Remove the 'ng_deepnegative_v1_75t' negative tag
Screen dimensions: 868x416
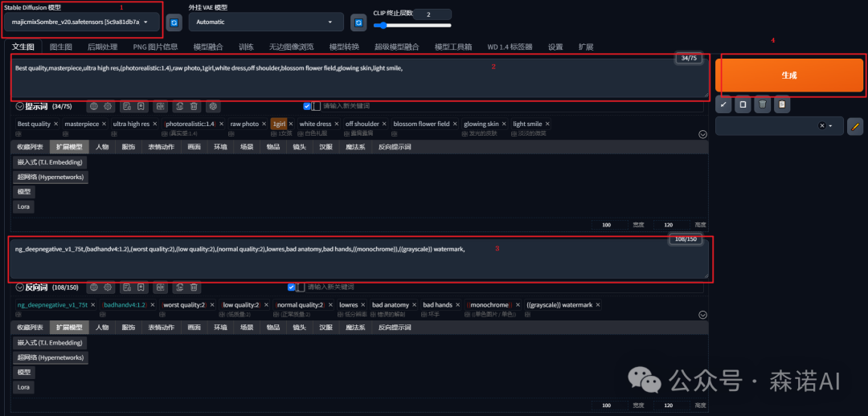point(93,305)
